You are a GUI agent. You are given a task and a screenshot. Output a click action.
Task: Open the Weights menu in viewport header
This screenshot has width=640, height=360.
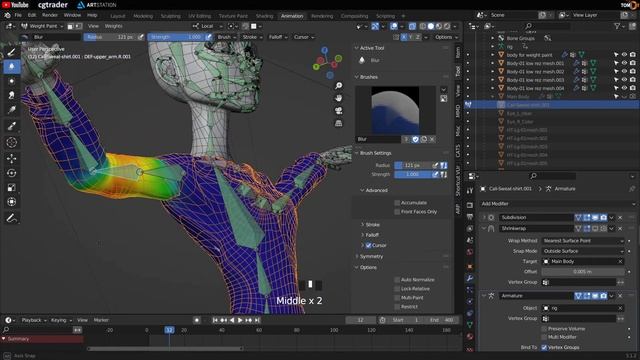113,26
